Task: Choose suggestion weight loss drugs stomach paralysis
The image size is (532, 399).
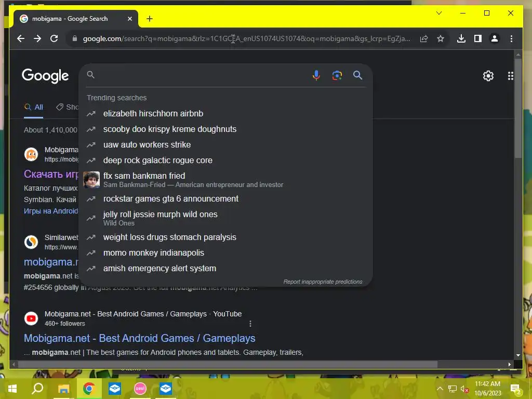Action: click(x=225, y=237)
